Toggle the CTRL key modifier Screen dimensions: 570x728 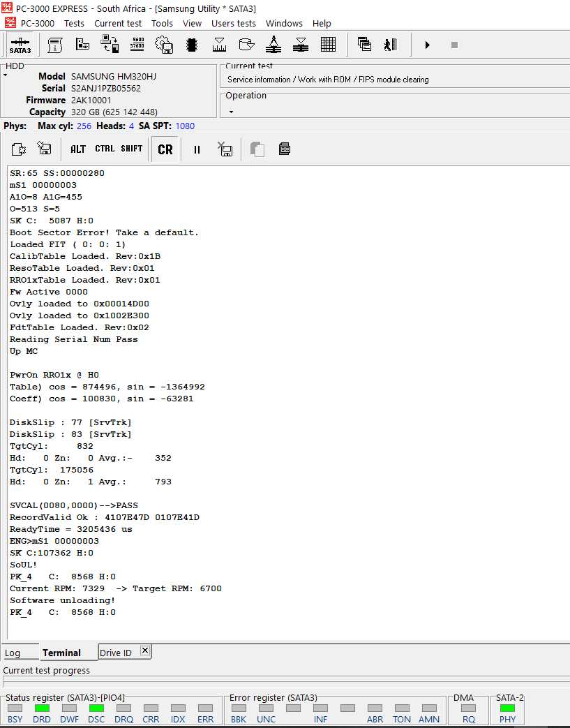tap(105, 149)
